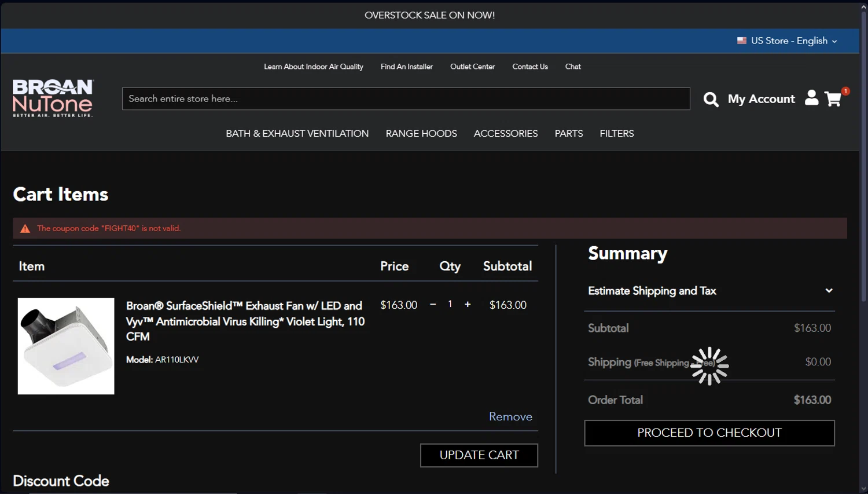Click the Order Total $163.00 amount
Viewport: 868px width, 494px height.
tap(812, 400)
